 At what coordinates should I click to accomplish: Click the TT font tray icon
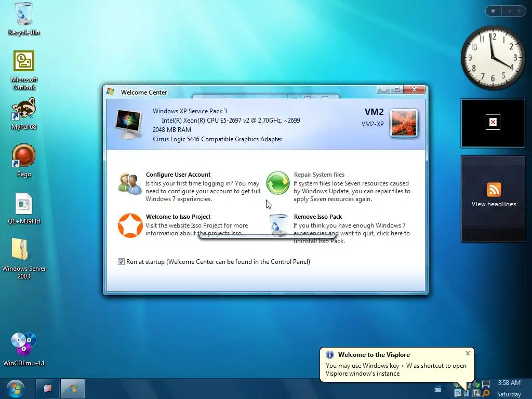pyautogui.click(x=476, y=393)
